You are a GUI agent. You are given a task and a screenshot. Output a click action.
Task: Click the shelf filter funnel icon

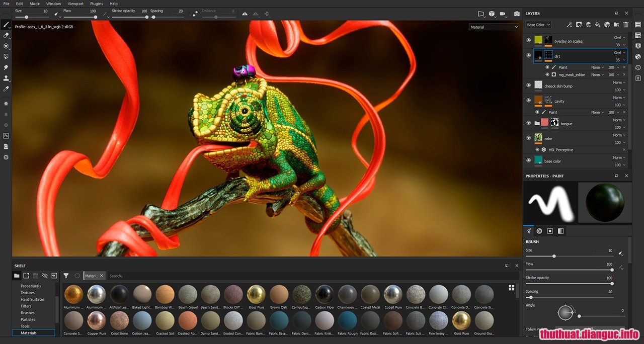point(66,276)
